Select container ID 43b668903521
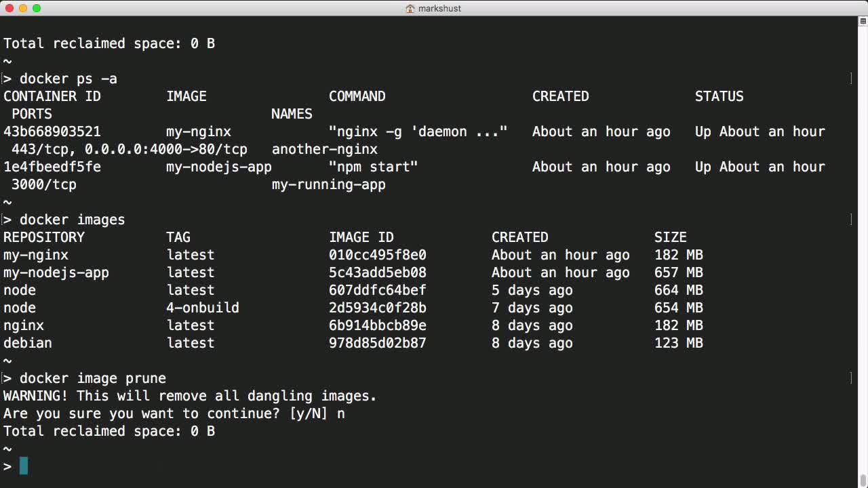The height and width of the screenshot is (488, 868). (x=52, y=131)
